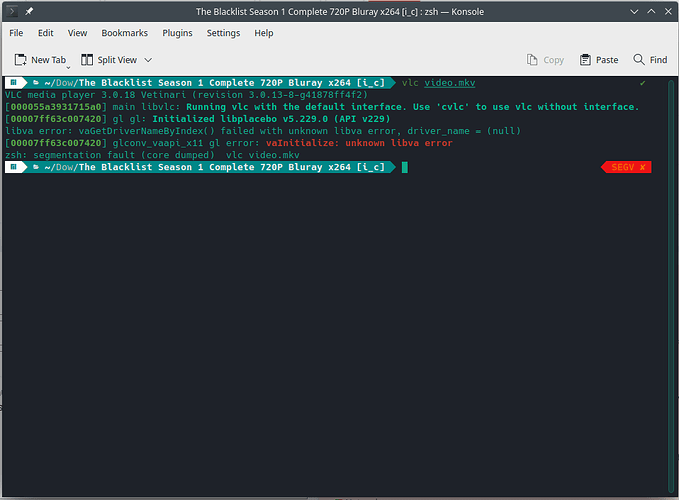
Task: Click the Find toolbar button
Action: point(650,60)
